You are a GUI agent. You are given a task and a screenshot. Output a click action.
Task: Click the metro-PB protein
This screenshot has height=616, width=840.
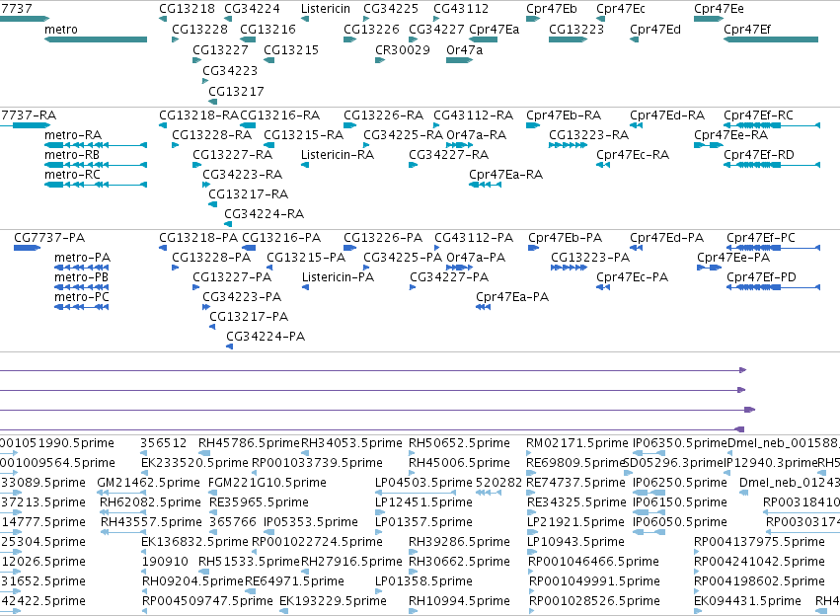81,287
